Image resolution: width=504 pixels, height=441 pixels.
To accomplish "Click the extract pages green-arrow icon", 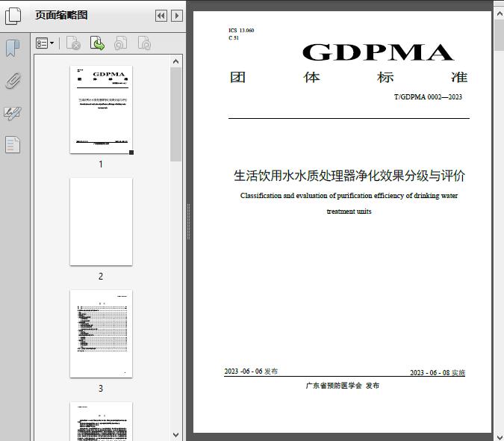I will [x=97, y=43].
